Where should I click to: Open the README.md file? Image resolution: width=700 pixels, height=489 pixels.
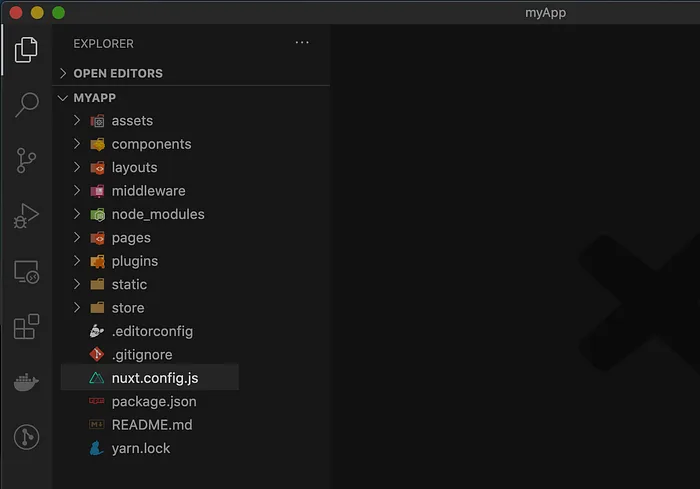coord(150,425)
